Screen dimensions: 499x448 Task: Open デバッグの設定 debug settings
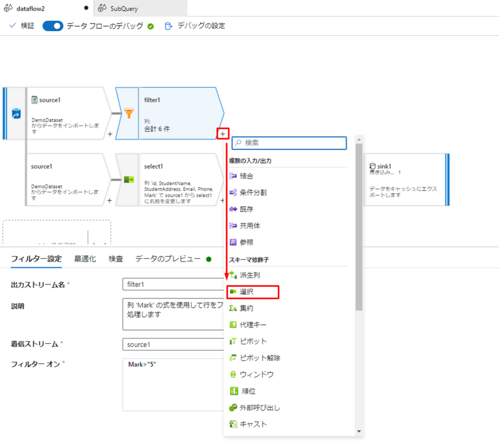point(195,26)
